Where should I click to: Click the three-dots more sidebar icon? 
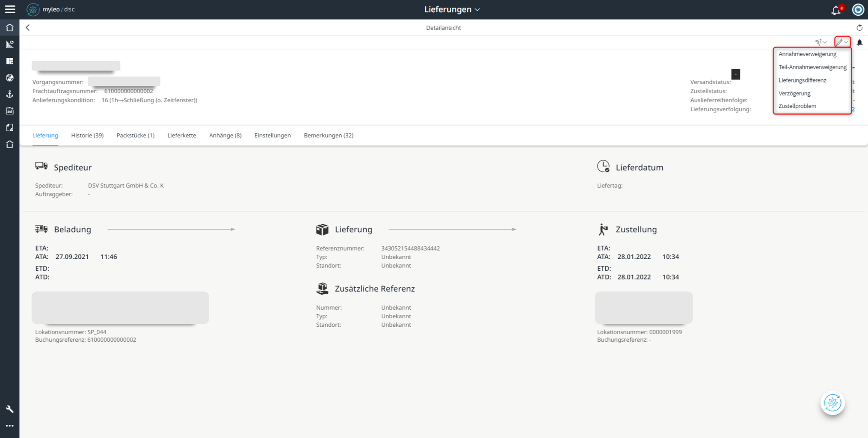[10, 426]
